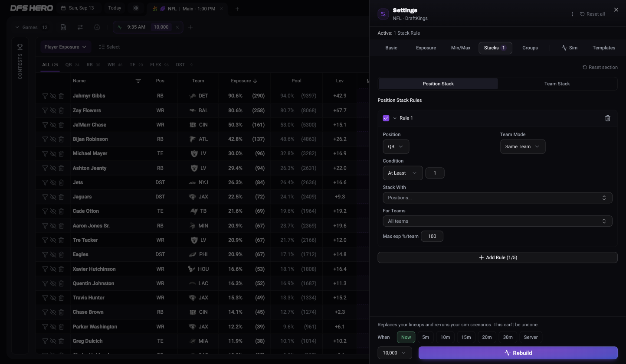Select the Now timing option
The width and height of the screenshot is (626, 364).
point(406,337)
